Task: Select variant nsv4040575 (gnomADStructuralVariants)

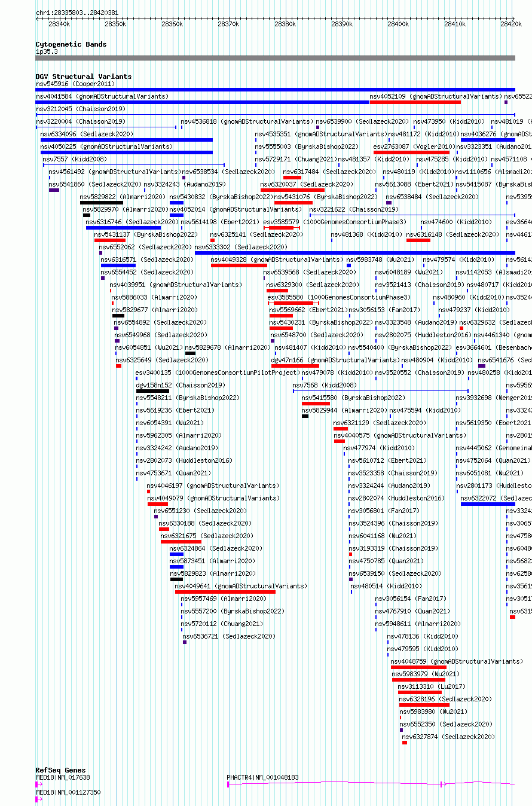Action: 400,435
